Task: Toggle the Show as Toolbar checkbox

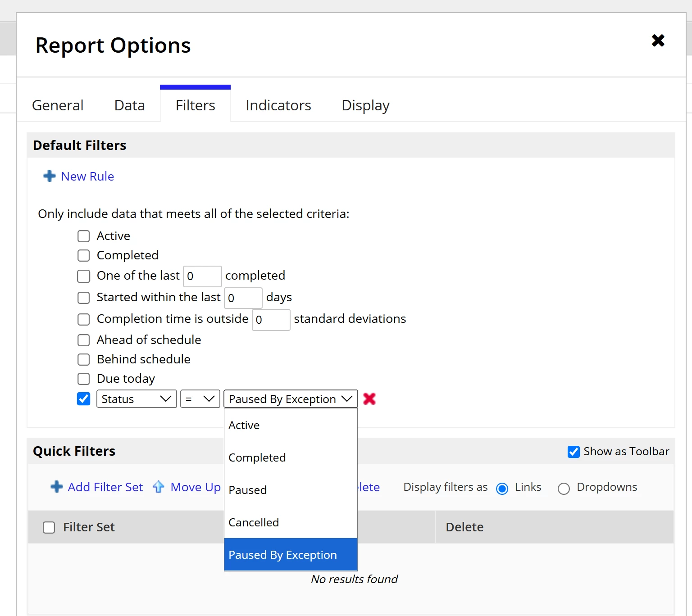Action: 574,452
